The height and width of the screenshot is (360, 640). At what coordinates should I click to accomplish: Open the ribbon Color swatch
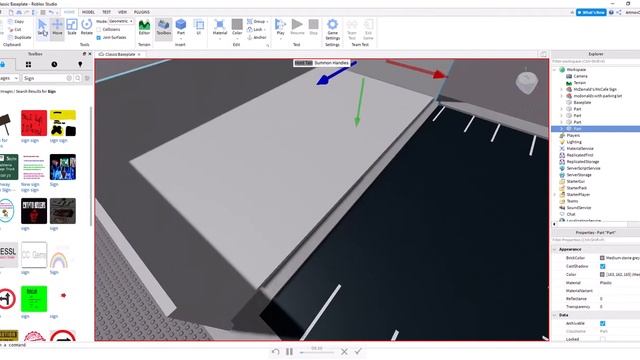237,24
